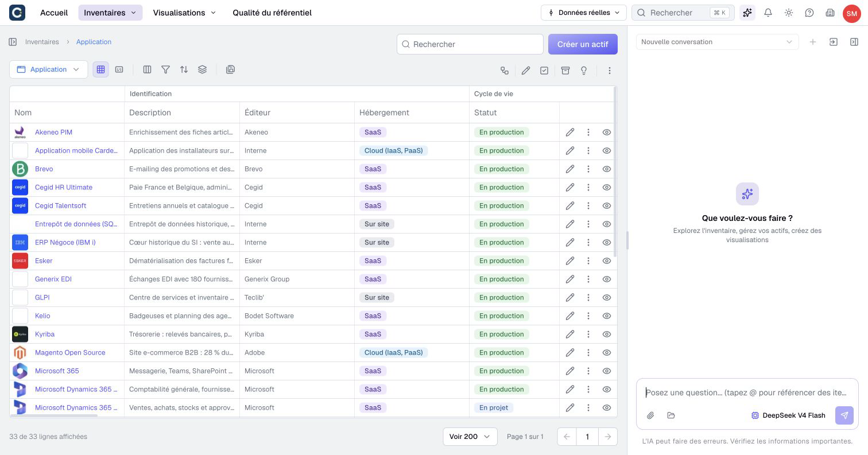The height and width of the screenshot is (455, 868).
Task: Attach a file with the paperclip icon
Action: point(650,415)
